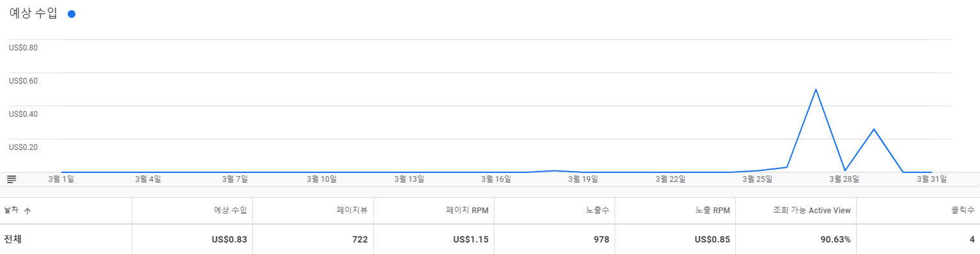Click the US$0.83 total revenue cell

click(x=229, y=239)
